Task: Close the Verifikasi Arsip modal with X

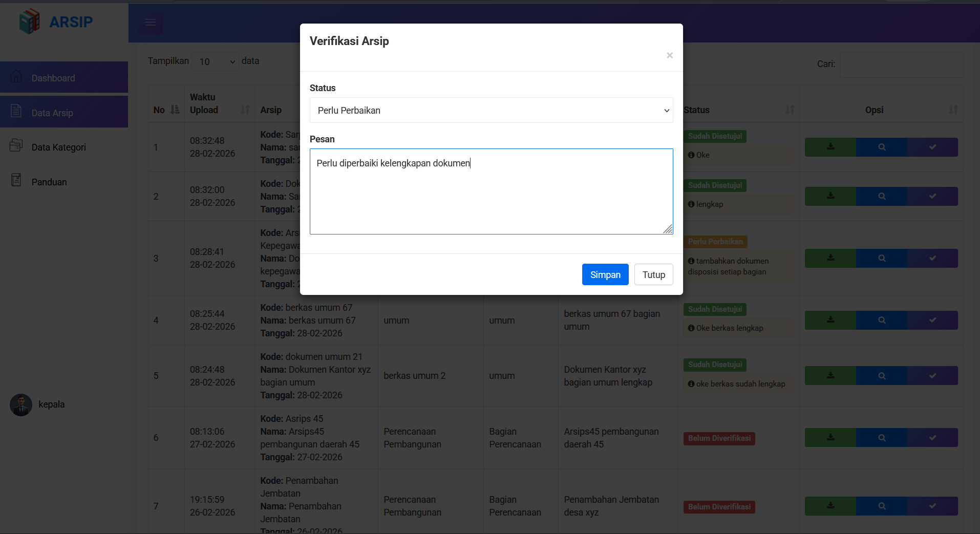Action: click(669, 55)
